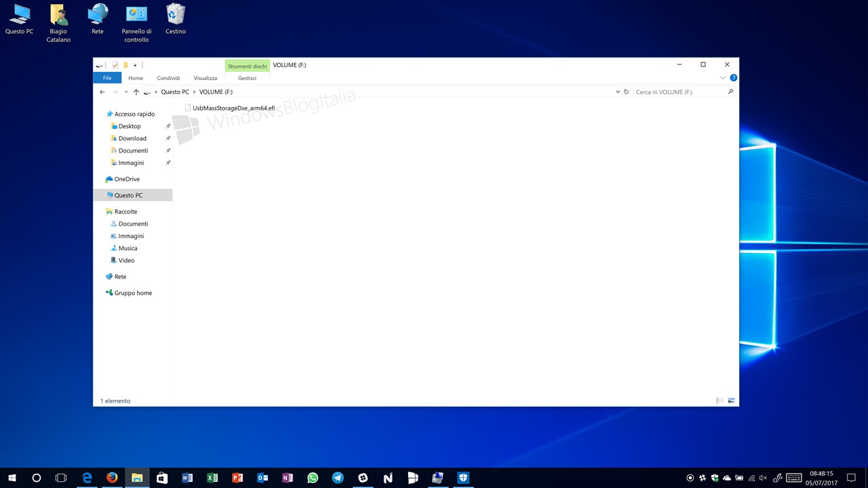Open the Documenti library under Raccolte
Image resolution: width=868 pixels, height=488 pixels.
click(x=132, y=224)
